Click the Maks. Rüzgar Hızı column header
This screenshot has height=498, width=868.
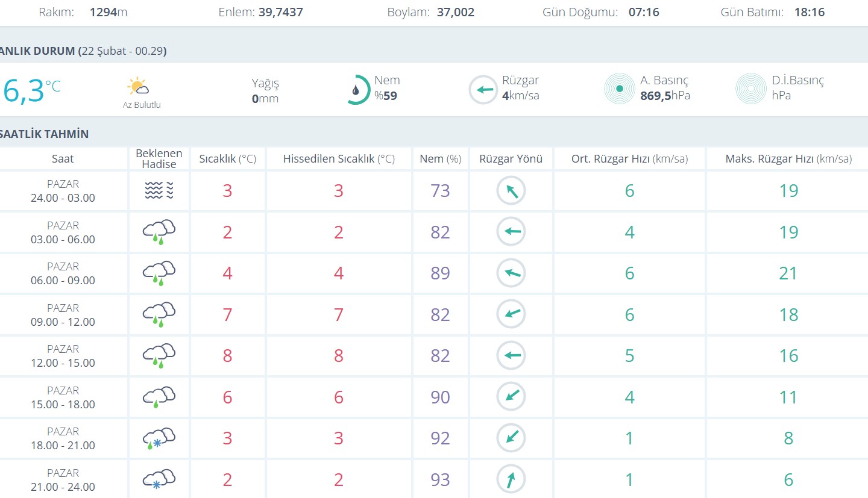(x=788, y=159)
